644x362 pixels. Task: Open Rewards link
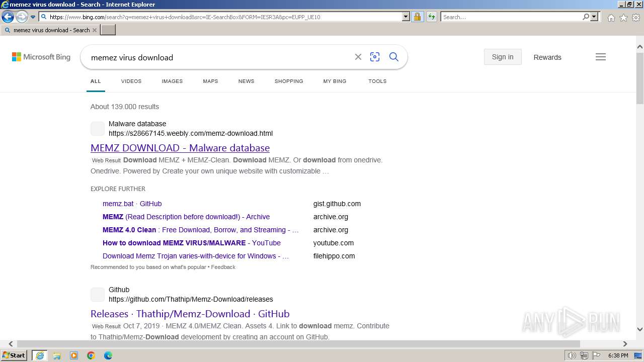click(547, 57)
